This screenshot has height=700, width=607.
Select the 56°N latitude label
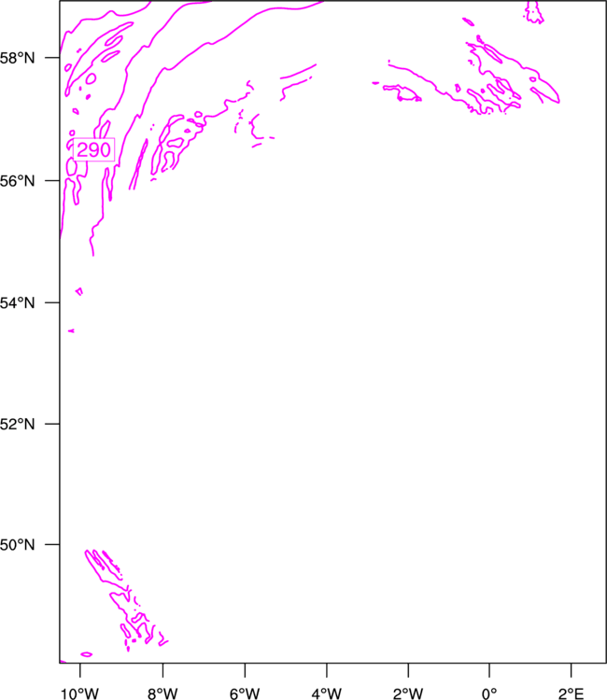point(17,181)
